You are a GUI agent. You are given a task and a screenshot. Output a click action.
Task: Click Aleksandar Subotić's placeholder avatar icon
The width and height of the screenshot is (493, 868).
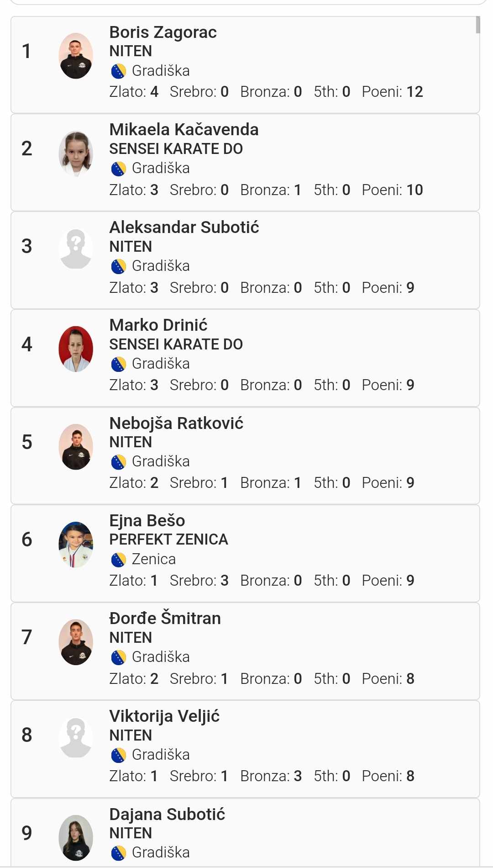click(76, 249)
